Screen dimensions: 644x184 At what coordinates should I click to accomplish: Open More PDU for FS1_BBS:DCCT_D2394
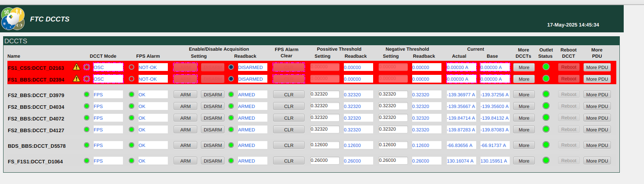[597, 79]
